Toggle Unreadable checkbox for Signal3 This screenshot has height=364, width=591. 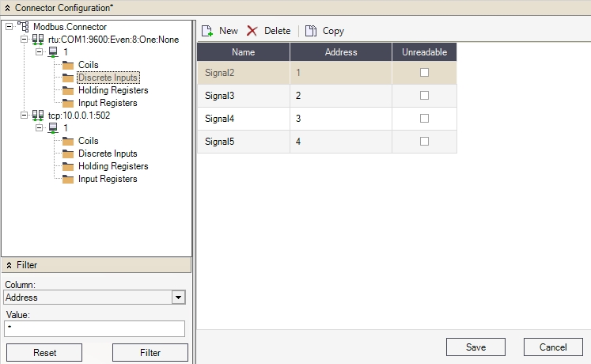pyautogui.click(x=424, y=96)
